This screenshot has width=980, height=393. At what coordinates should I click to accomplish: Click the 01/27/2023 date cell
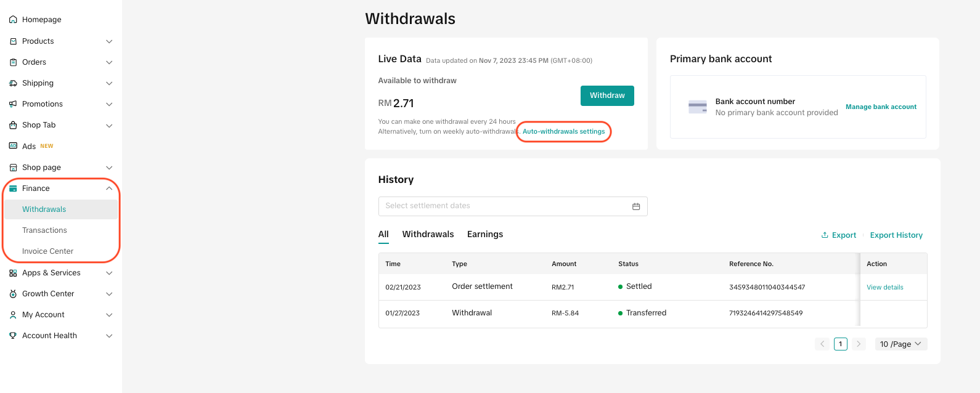pyautogui.click(x=402, y=313)
